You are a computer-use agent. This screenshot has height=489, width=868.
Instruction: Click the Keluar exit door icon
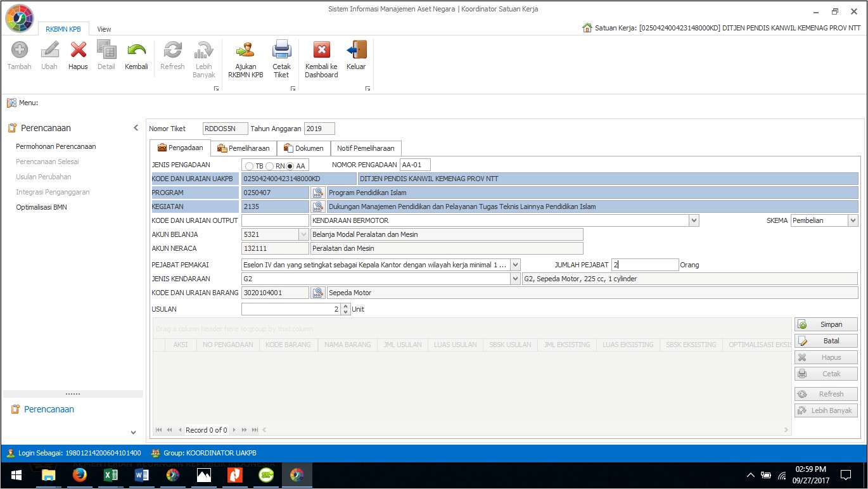[356, 50]
